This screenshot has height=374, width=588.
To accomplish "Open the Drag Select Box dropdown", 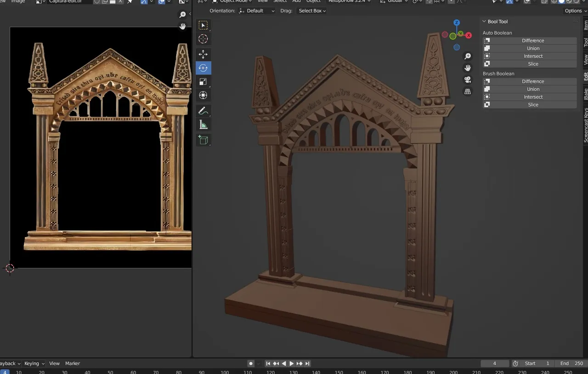I will tap(312, 11).
